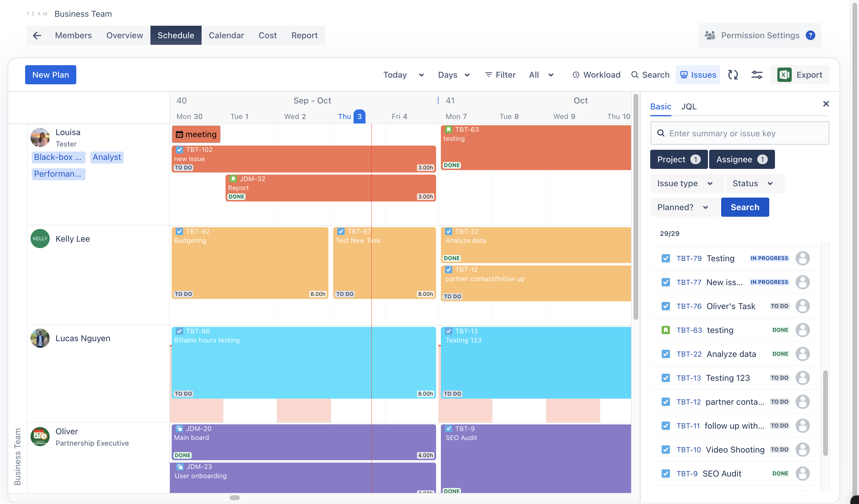Image resolution: width=859 pixels, height=504 pixels.
Task: Select the Issues panel icon
Action: click(x=684, y=75)
